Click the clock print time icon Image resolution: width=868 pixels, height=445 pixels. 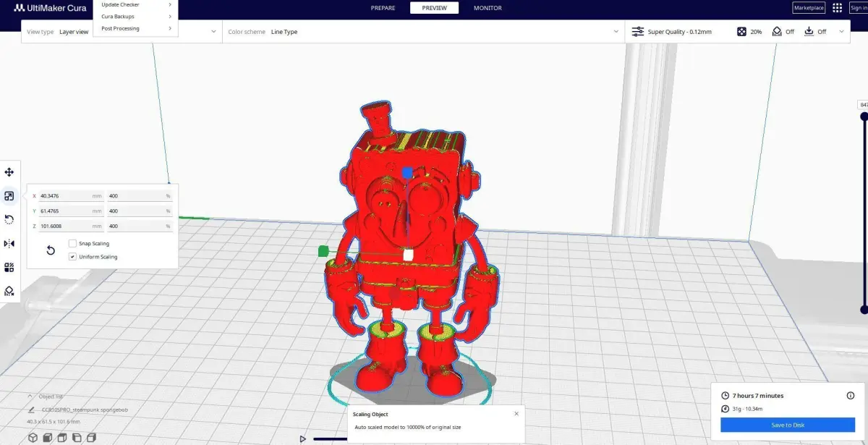point(726,396)
